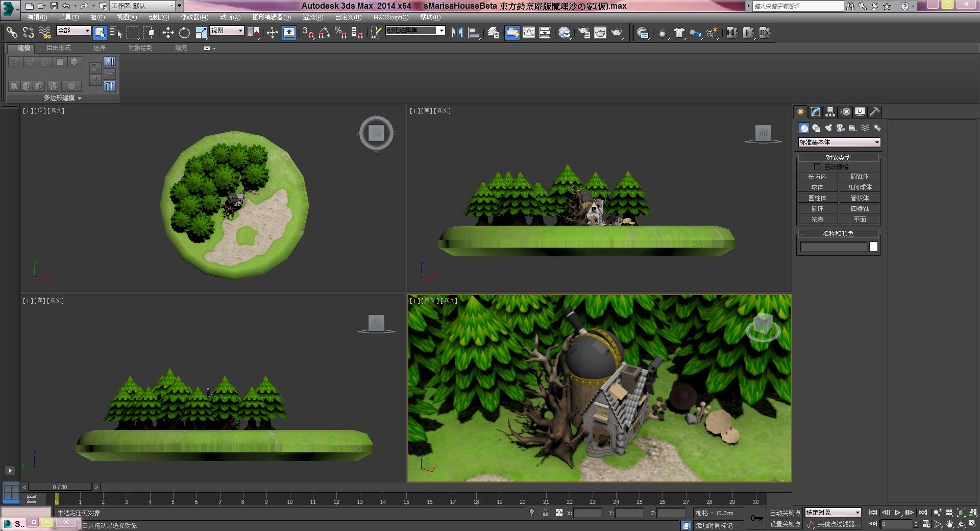Choose the Rectangular Selection Region tool
This screenshot has width=980, height=531.
pos(132,33)
